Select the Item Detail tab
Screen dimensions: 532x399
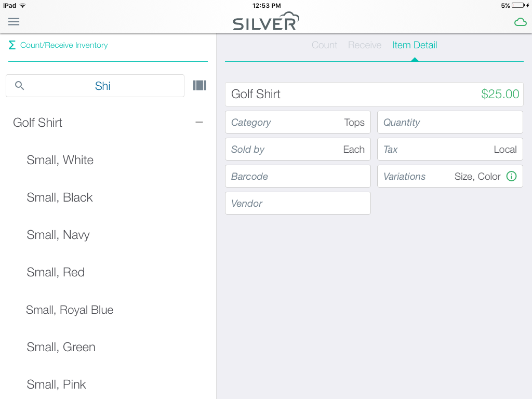click(414, 45)
